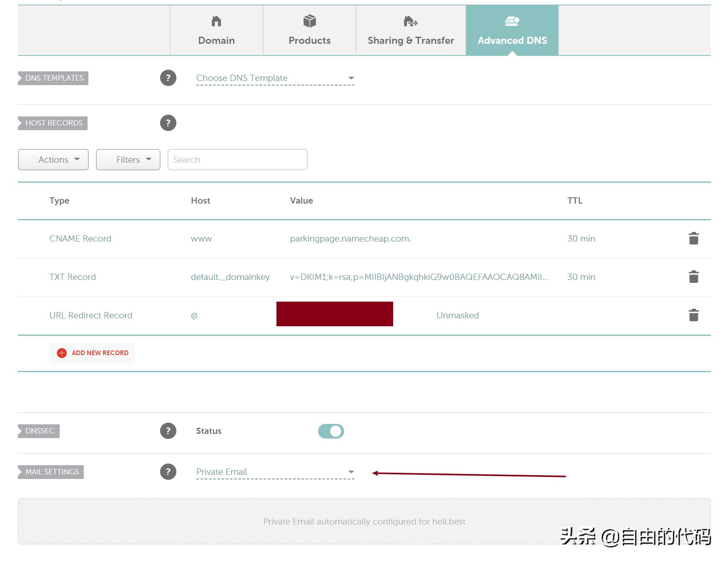The height and width of the screenshot is (562, 728).
Task: Click the DNS Templates help question icon
Action: (168, 78)
